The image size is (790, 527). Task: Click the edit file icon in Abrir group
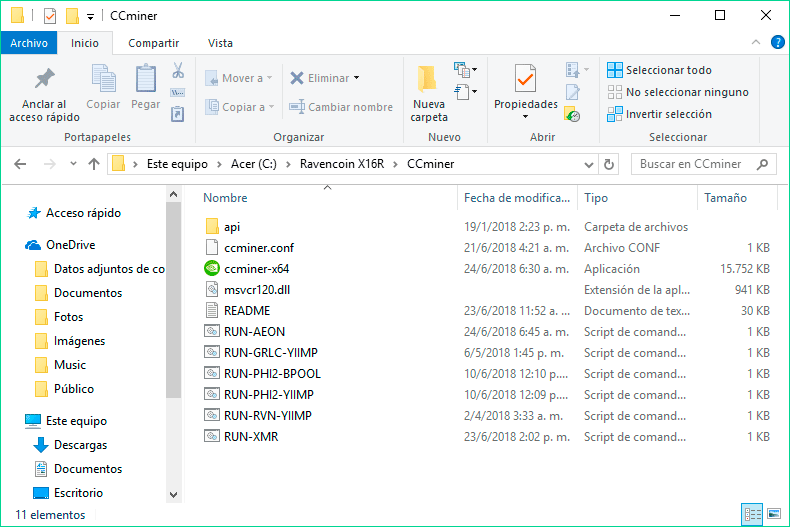click(x=573, y=92)
